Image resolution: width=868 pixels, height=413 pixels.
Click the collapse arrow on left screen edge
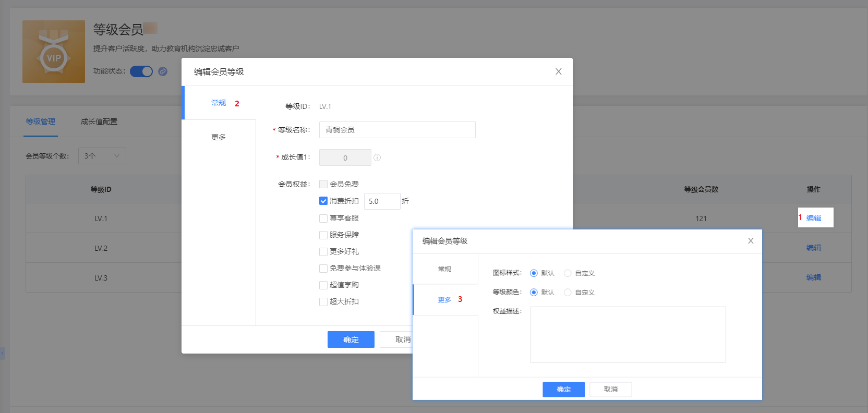pyautogui.click(x=2, y=354)
